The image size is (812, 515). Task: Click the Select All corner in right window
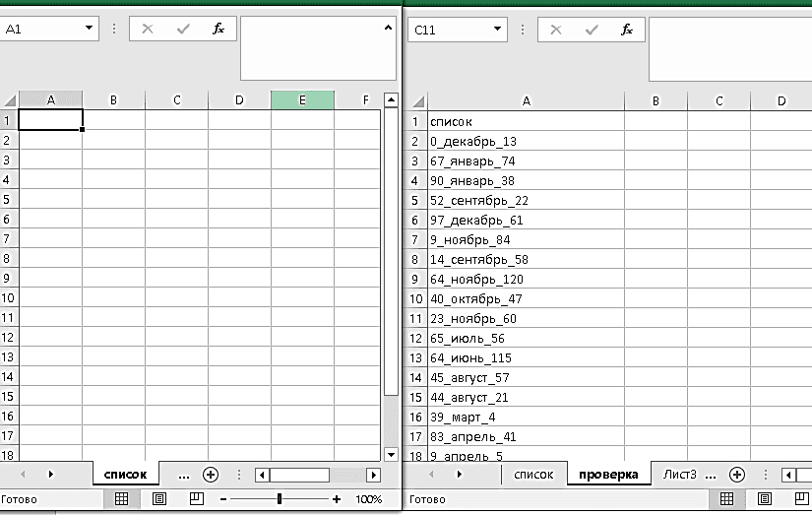[417, 100]
